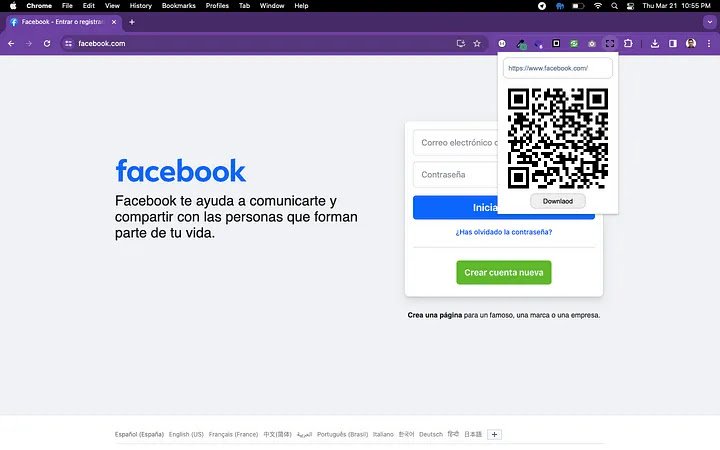Bookmark this page with the star icon
Image resolution: width=720 pixels, height=450 pixels.
[x=477, y=44]
